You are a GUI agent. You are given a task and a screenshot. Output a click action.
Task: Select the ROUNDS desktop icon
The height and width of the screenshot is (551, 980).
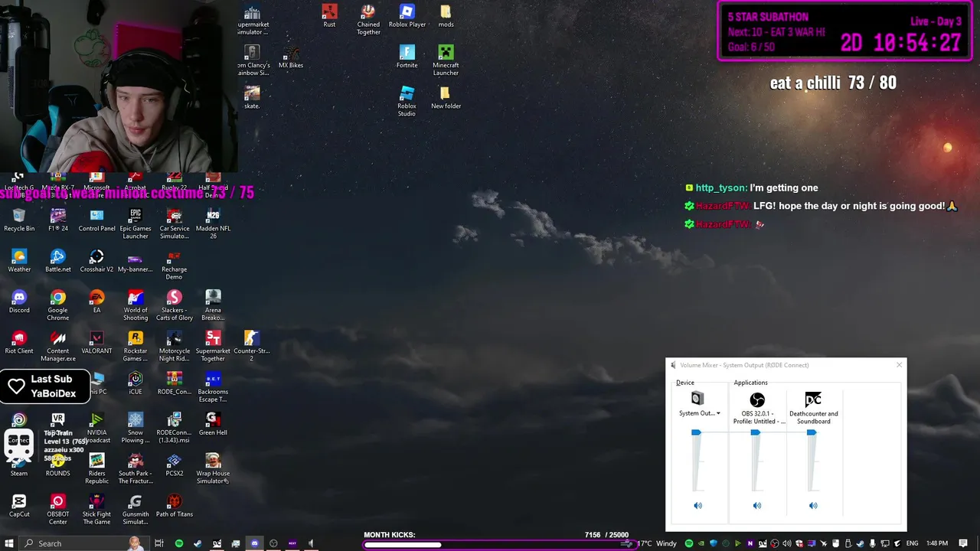[58, 465]
